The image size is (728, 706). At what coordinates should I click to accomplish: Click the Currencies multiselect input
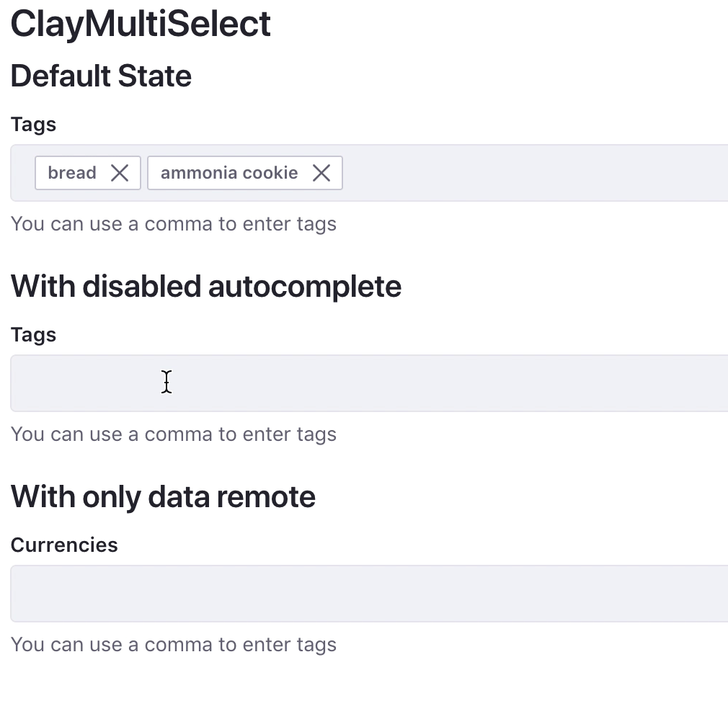pos(360,594)
